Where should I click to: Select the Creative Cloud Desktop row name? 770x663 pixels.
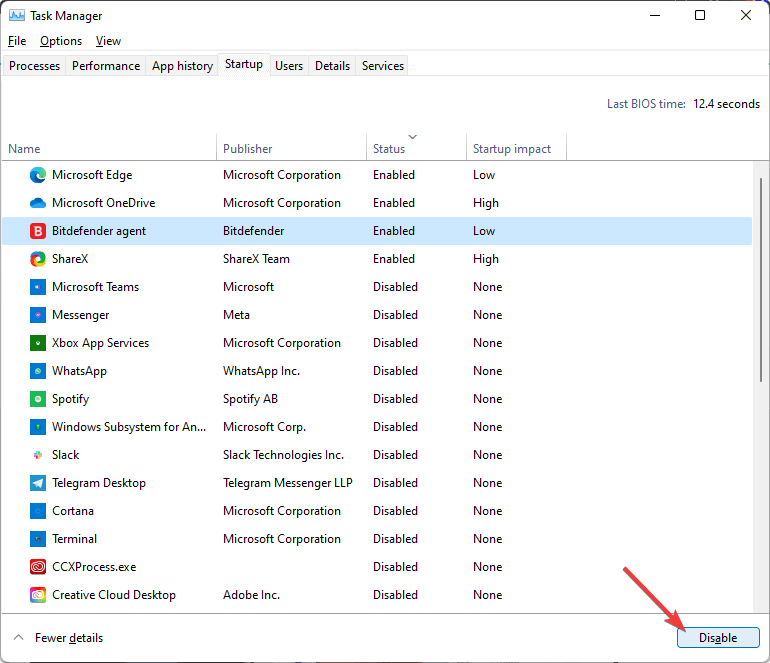(114, 595)
